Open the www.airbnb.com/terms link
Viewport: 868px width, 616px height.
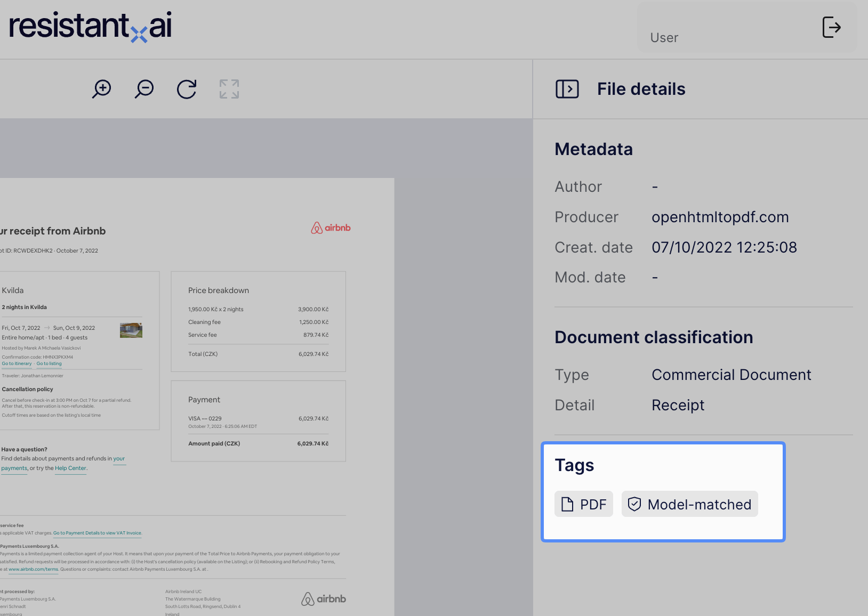pyautogui.click(x=33, y=569)
